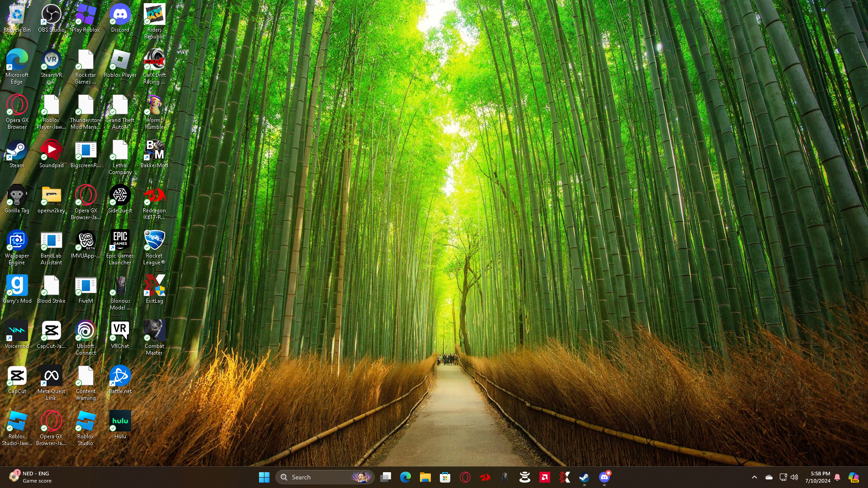Screen dimensions: 868x488
Task: Open File Explorer from the taskbar
Action: click(x=425, y=477)
